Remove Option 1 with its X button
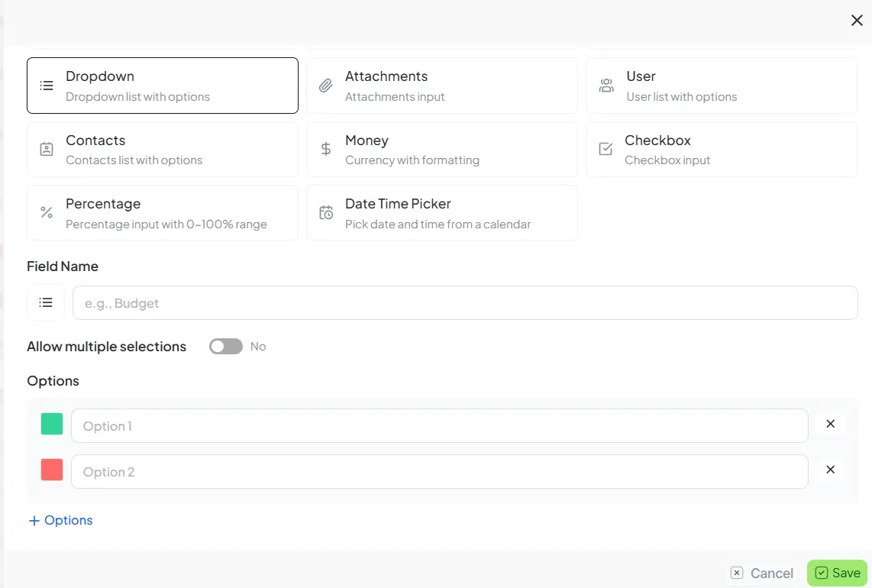872x588 pixels. [x=830, y=424]
